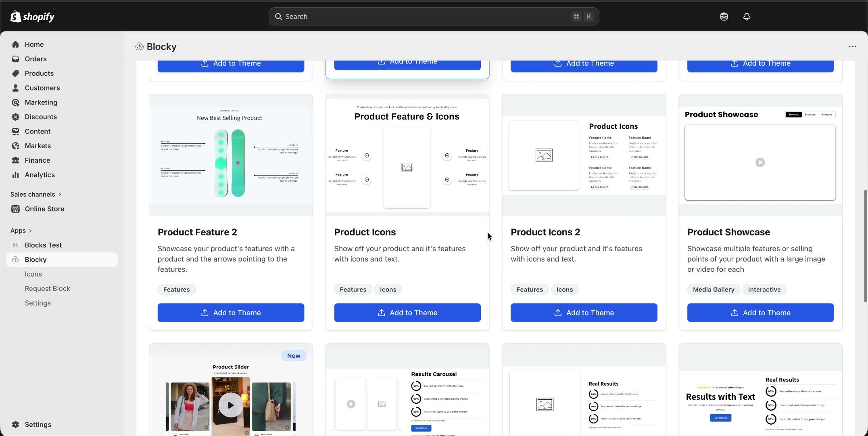Viewport: 868px width, 436px height.
Task: Open Analytics via its bar-chart icon
Action: [x=15, y=175]
